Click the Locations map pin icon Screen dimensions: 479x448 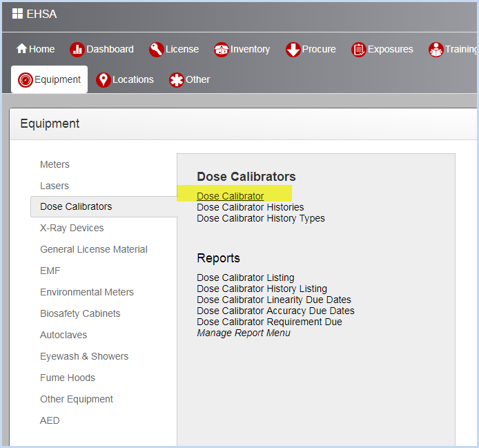(x=104, y=80)
